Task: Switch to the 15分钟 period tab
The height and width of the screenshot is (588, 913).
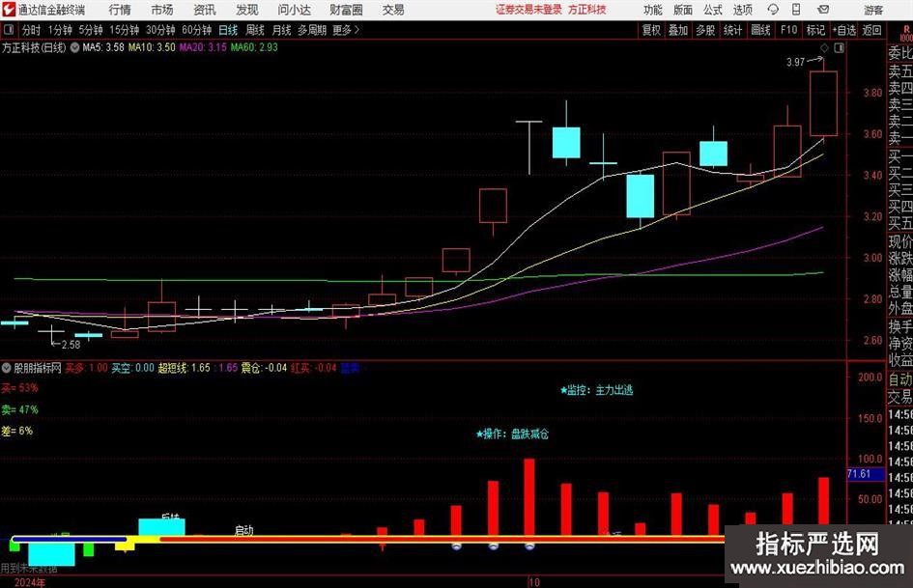Action: [124, 30]
